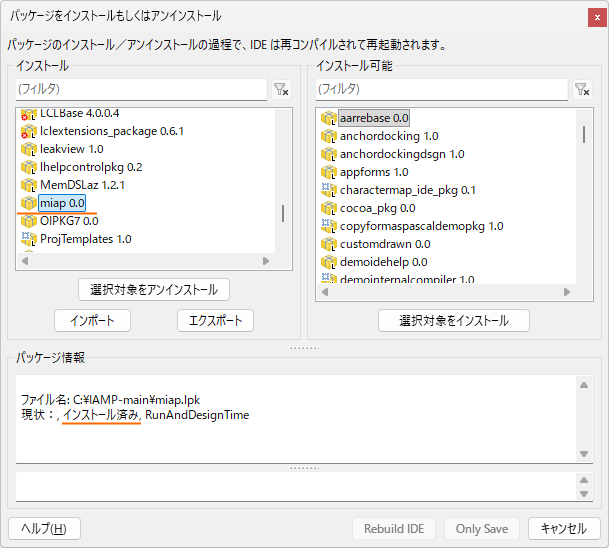The width and height of the screenshot is (609, 548).
Task: Select MemDSLaz 1.2.1 package
Action: click(x=82, y=185)
